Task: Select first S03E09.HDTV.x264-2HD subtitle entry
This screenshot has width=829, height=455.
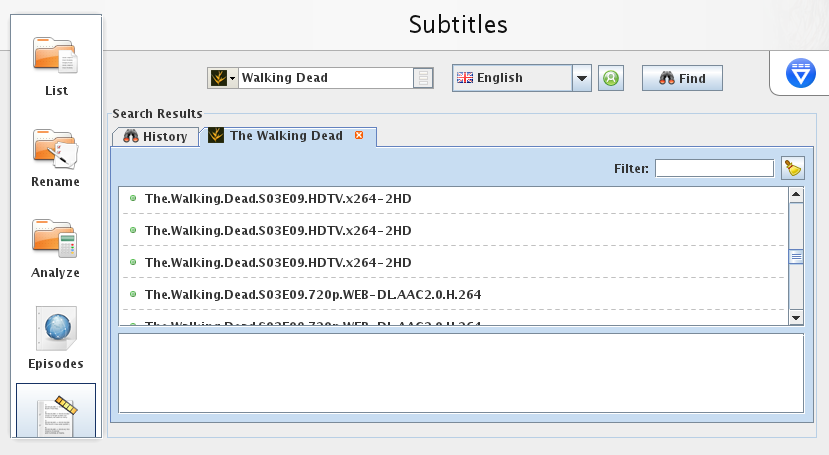Action: coord(454,199)
